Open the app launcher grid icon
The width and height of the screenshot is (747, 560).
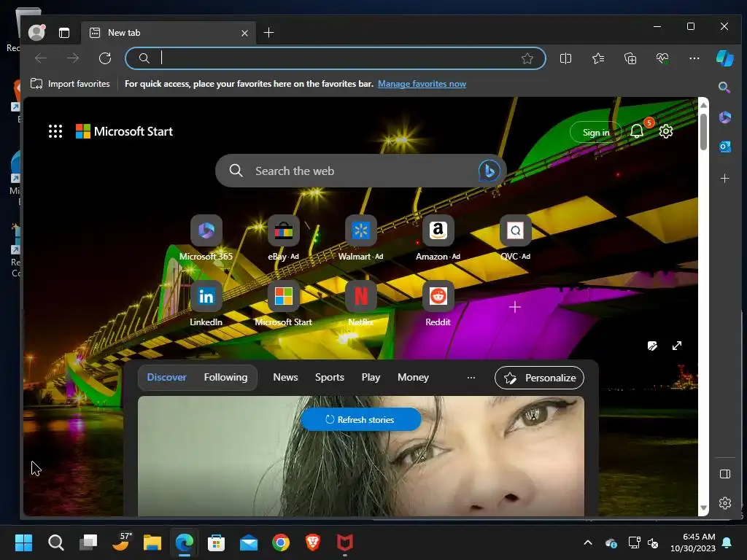point(55,131)
